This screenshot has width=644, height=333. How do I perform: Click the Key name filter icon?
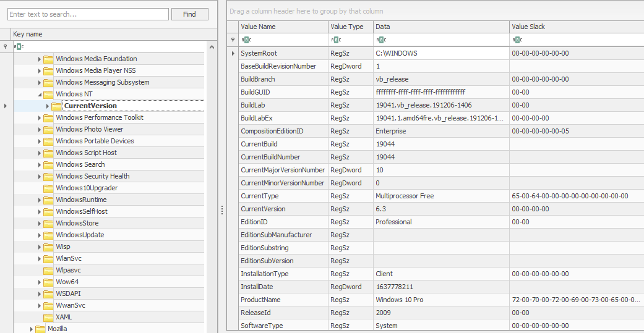pyautogui.click(x=18, y=46)
